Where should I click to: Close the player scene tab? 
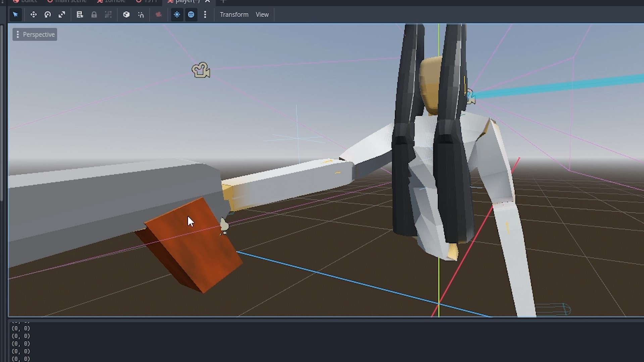[x=207, y=1]
